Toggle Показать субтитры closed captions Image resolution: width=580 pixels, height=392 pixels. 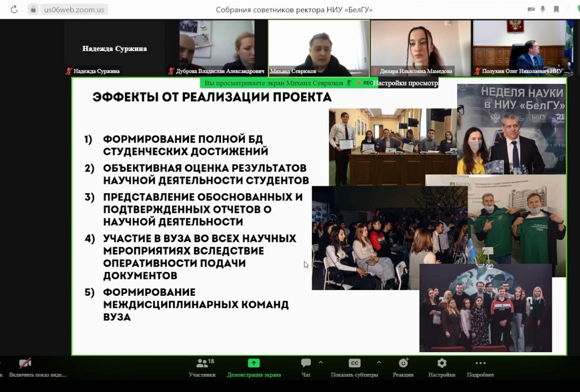(354, 364)
